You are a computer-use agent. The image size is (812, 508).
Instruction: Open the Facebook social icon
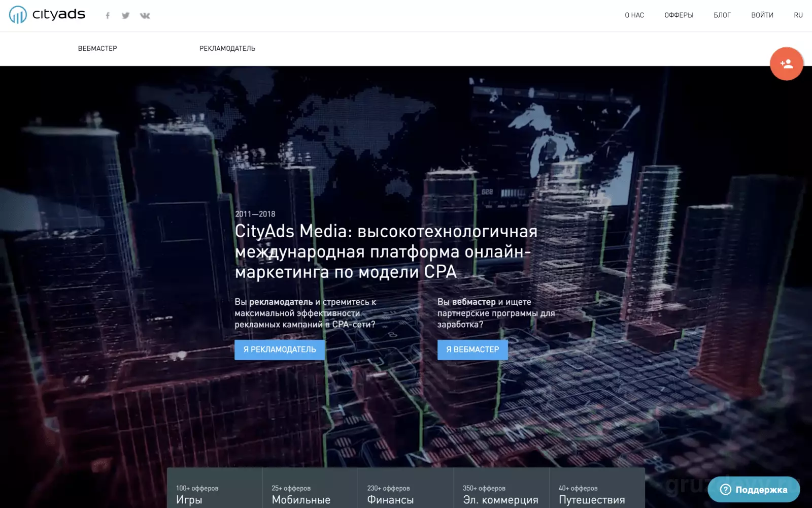[108, 15]
